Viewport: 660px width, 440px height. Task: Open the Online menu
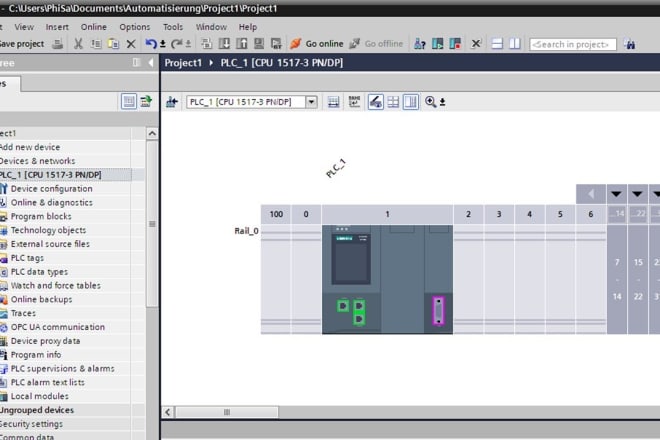tap(93, 27)
